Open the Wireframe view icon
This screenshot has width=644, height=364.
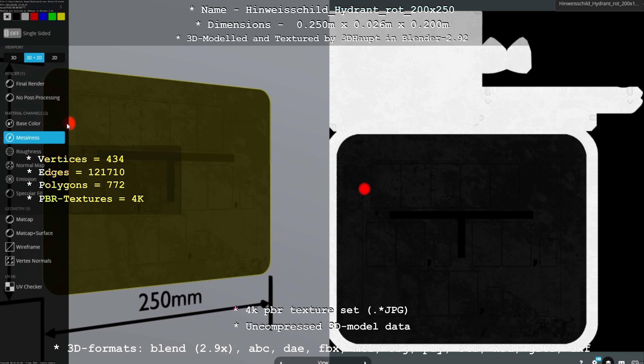10,247
